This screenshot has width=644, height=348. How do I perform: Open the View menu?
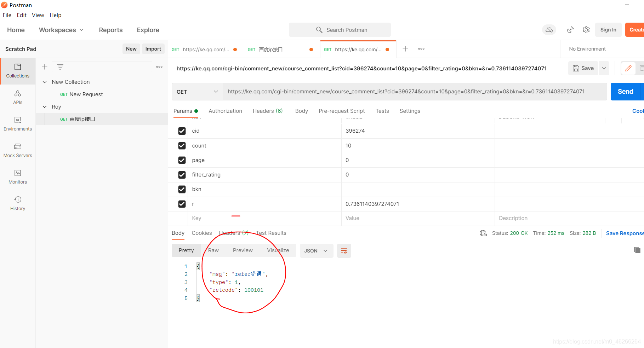38,15
